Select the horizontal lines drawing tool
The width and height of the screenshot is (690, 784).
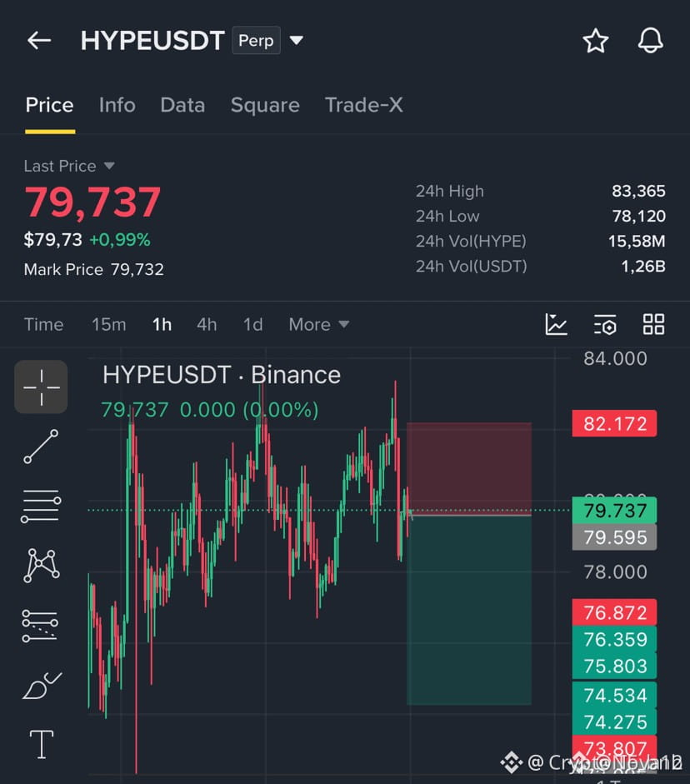[41, 507]
